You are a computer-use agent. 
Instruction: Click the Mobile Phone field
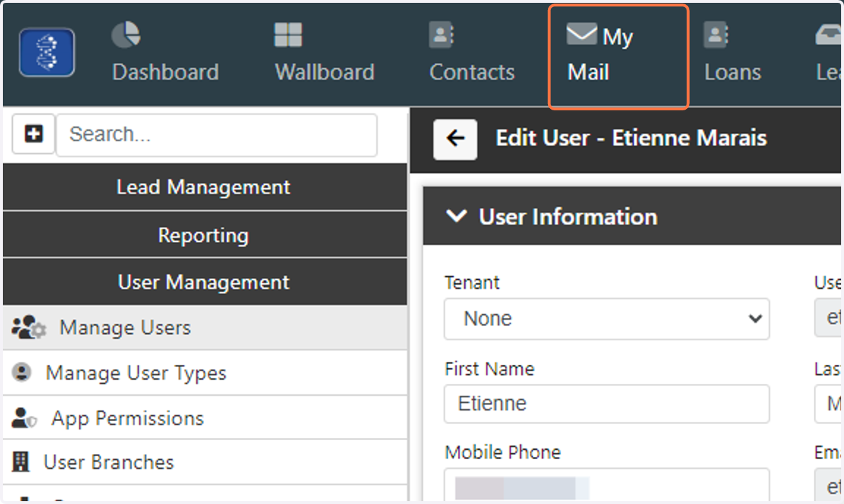point(607,486)
